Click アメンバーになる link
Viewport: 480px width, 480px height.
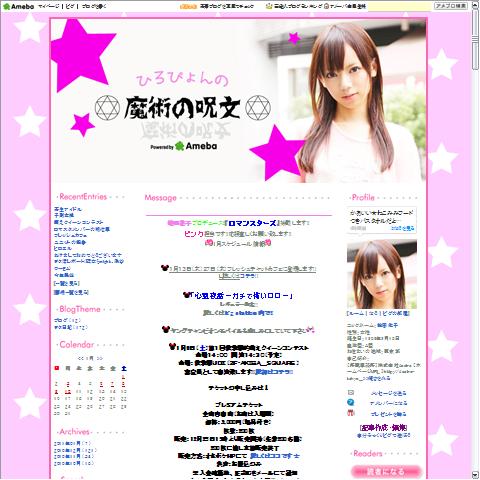click(x=388, y=403)
